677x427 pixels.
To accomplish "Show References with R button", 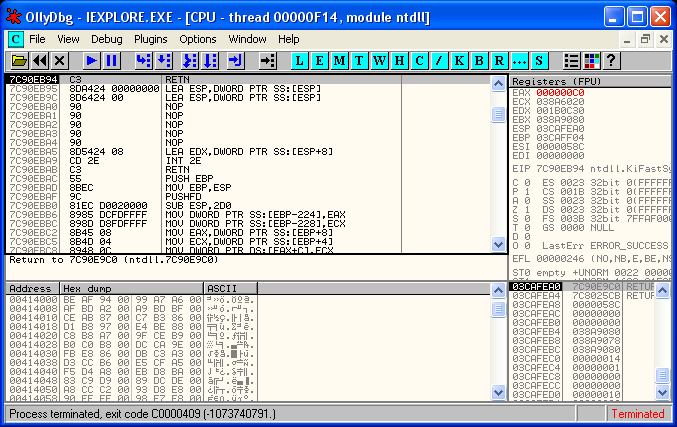I will tap(499, 61).
